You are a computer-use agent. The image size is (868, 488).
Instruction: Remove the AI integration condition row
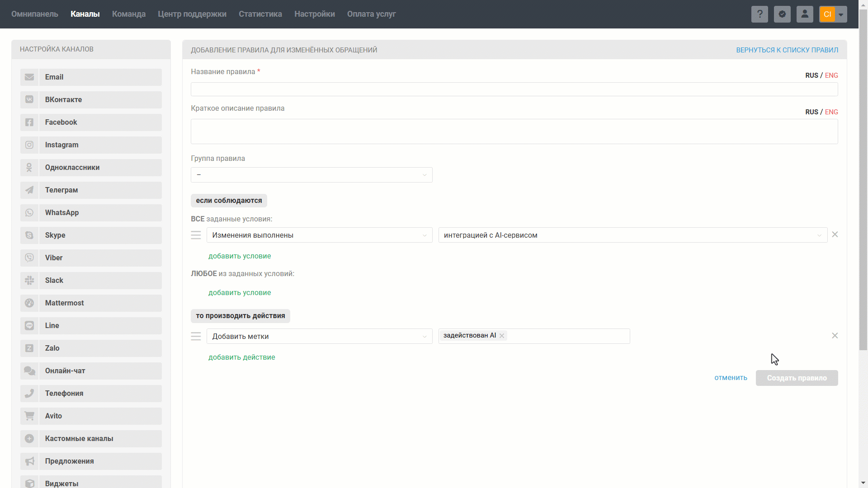coord(835,235)
